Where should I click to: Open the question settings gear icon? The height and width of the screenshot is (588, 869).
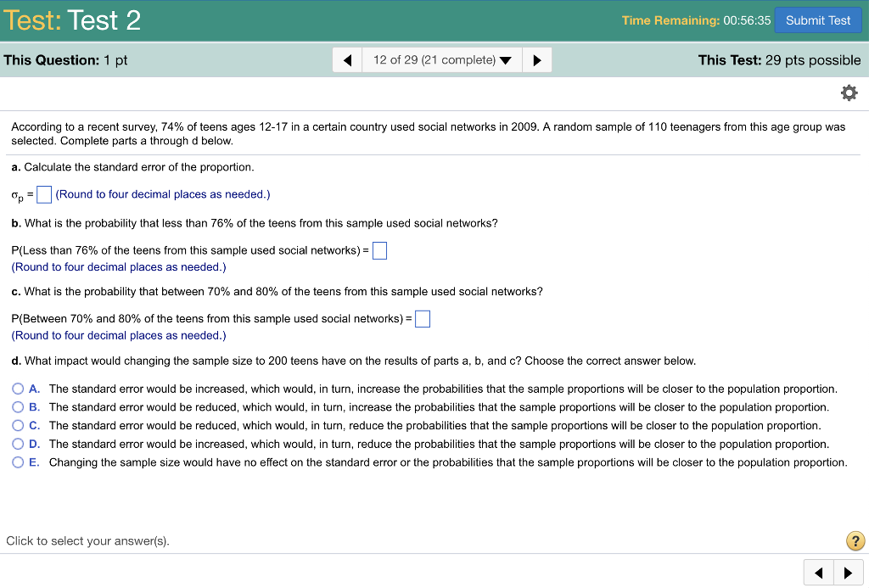(849, 92)
